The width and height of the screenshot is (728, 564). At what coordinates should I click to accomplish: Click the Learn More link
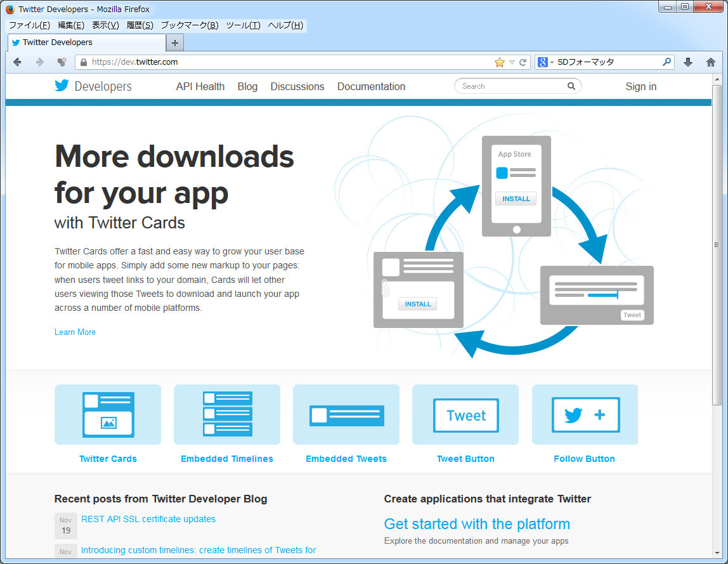[75, 332]
